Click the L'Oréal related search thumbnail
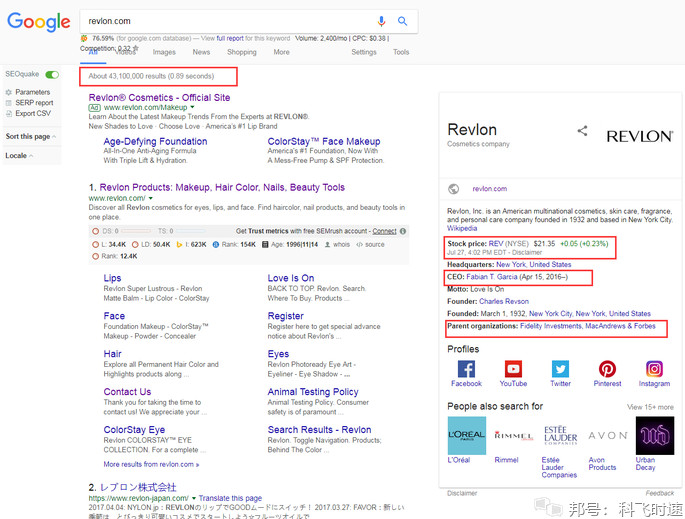This screenshot has height=519, width=685. (x=466, y=436)
